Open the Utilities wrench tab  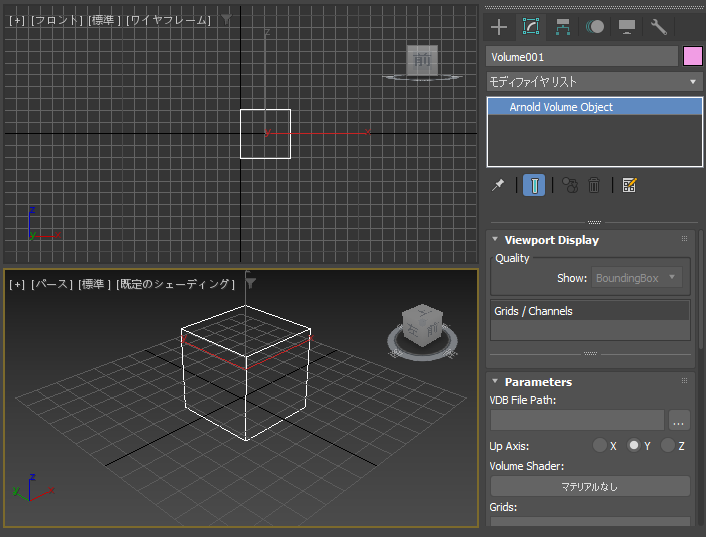pos(658,27)
